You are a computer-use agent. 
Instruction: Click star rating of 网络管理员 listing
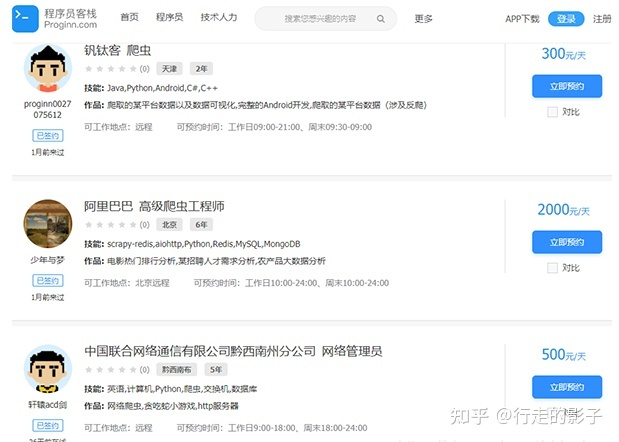click(x=111, y=369)
